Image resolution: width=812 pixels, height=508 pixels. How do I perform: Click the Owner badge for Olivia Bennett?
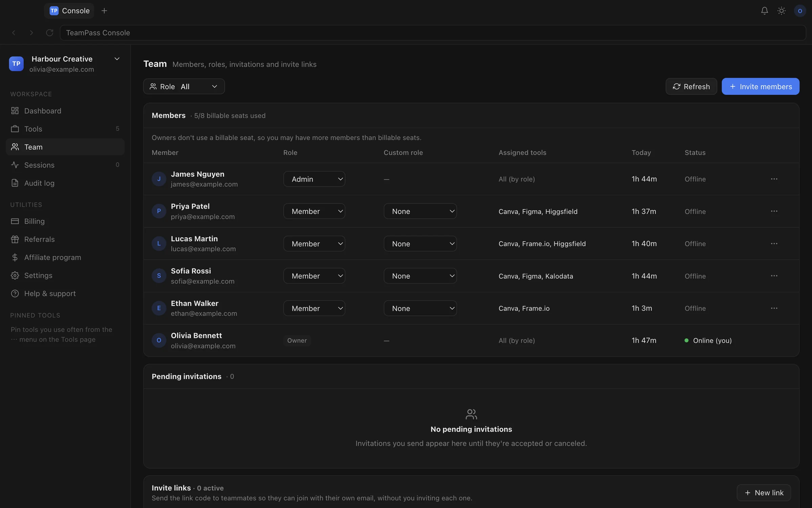[297, 340]
